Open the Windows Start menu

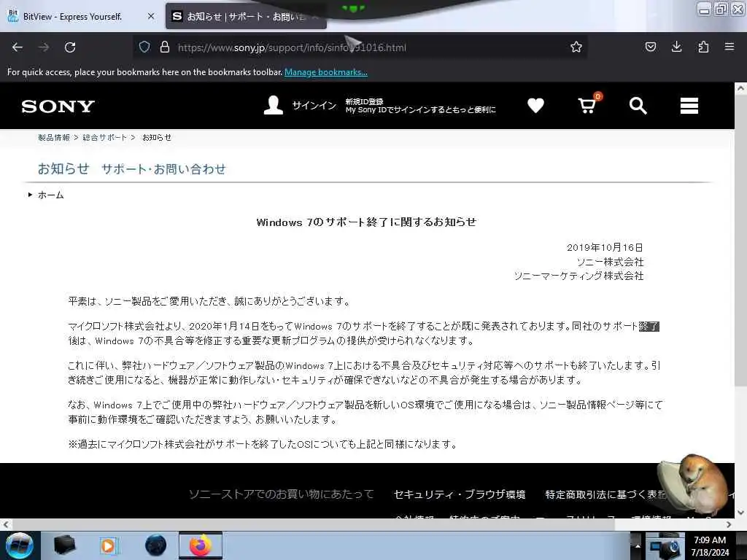(x=19, y=545)
